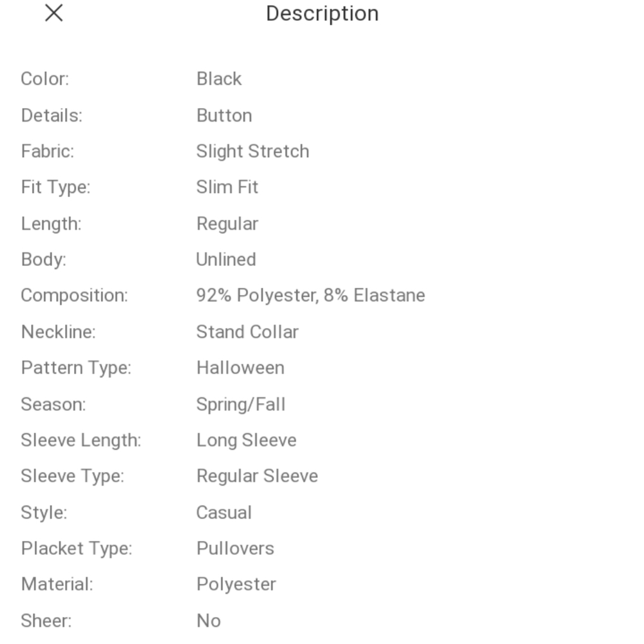Select the Fit Type label
The image size is (644, 644).
(x=55, y=187)
